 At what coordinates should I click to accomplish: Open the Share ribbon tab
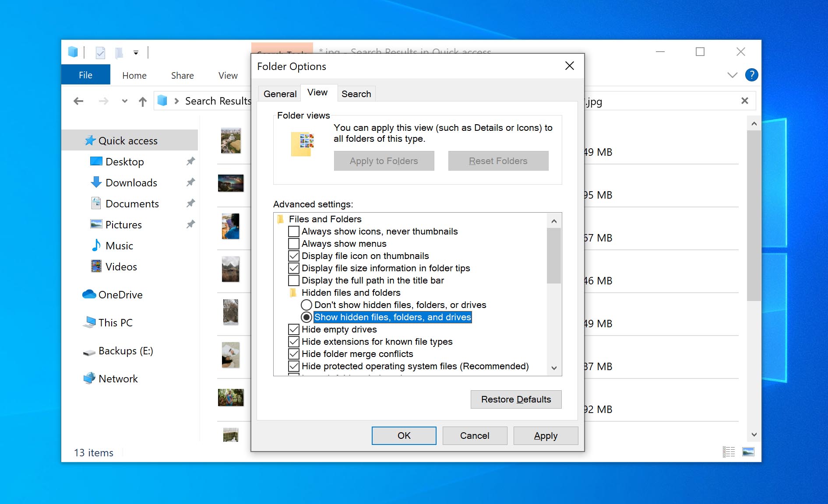tap(182, 75)
